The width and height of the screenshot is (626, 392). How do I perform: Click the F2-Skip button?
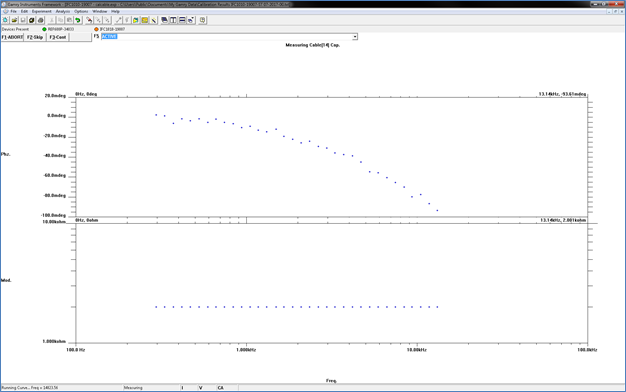tap(35, 37)
